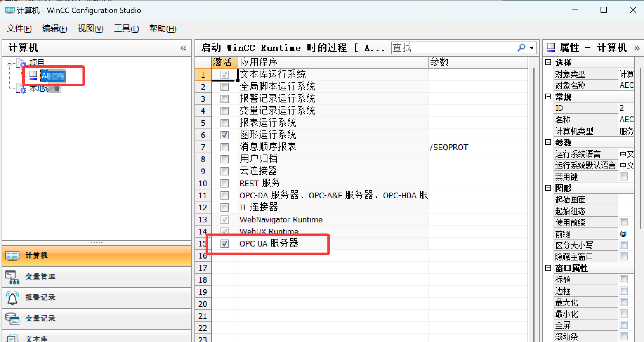Viewport: 644px width, 342px height.
Task: Tick the OPC-DA 服务器 row checkbox
Action: point(225,195)
